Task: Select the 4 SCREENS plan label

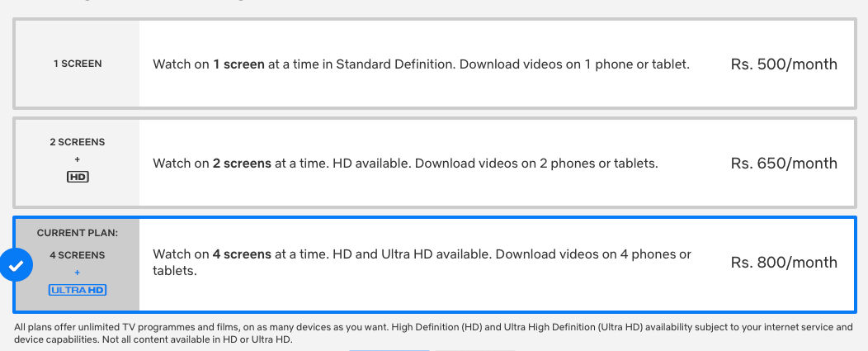Action: (x=78, y=255)
